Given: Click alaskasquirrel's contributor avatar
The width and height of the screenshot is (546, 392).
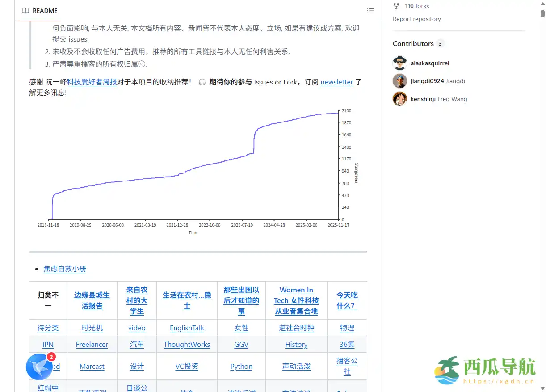Looking at the screenshot, I should [399, 63].
